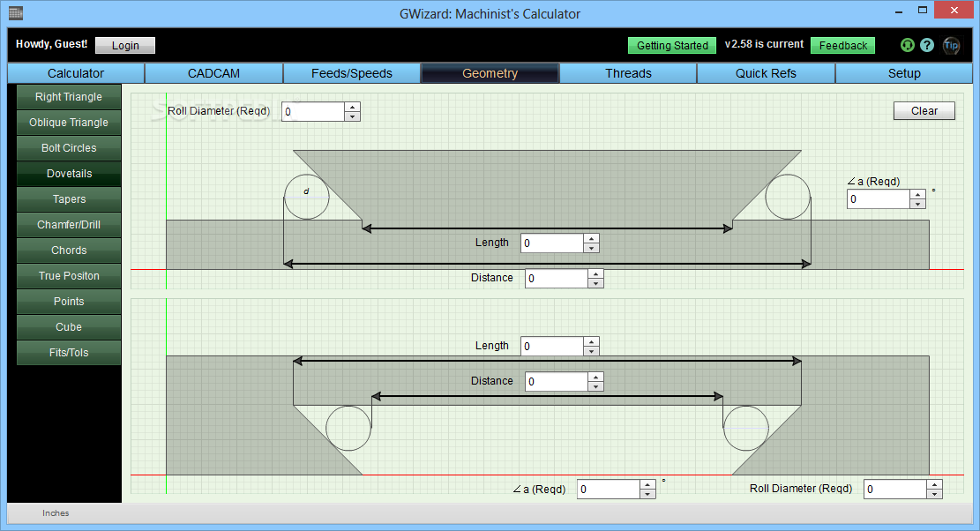The width and height of the screenshot is (980, 531).
Task: Open the Tapers calculator
Action: (69, 199)
